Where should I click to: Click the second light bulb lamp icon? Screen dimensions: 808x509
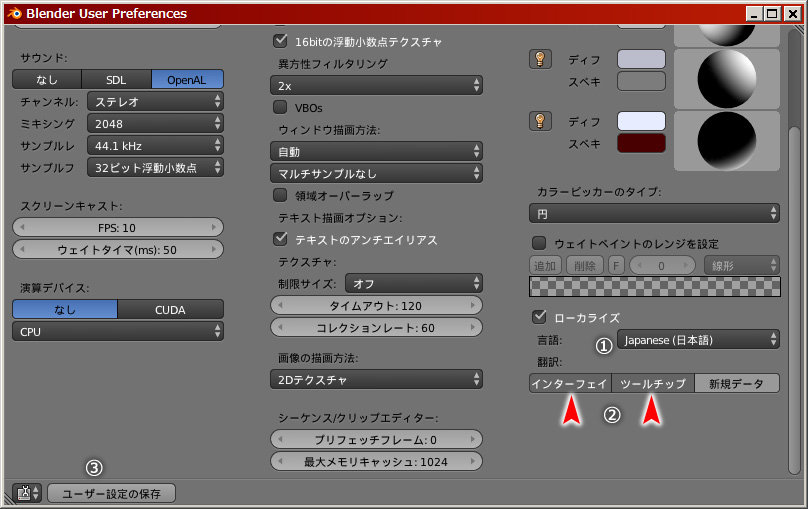click(540, 121)
